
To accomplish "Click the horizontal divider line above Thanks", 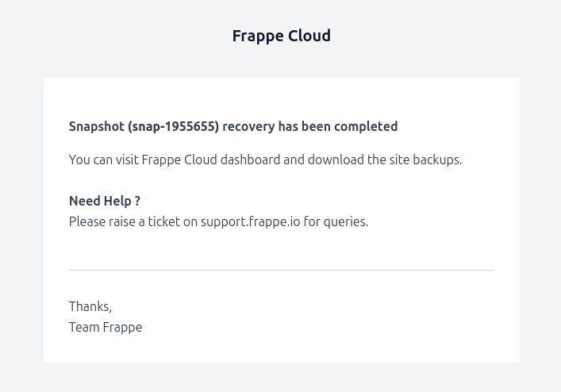I will 282,270.
